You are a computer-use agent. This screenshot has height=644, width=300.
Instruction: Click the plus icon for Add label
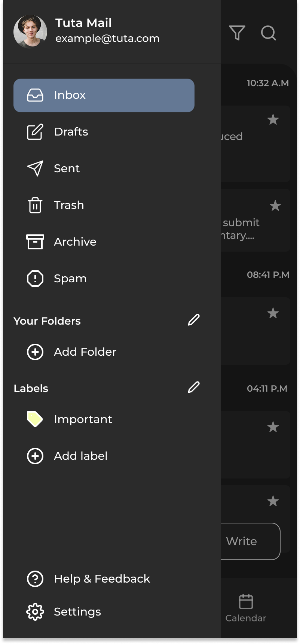[x=35, y=456]
